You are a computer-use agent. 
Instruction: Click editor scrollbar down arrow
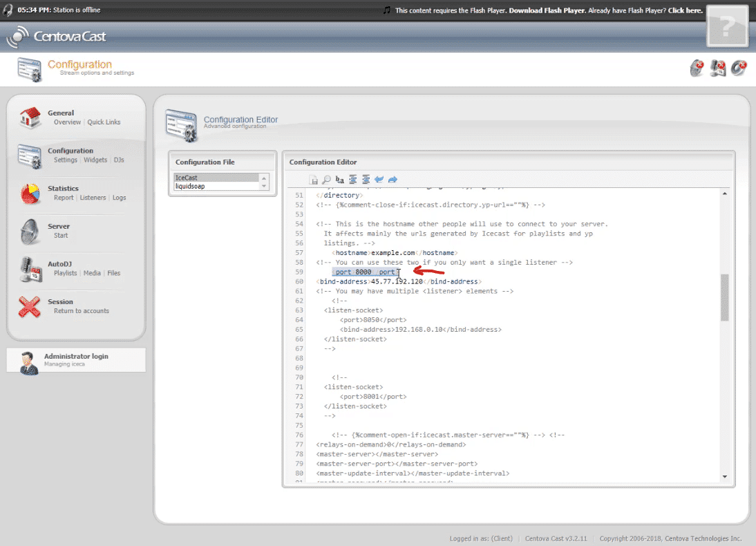(x=725, y=477)
